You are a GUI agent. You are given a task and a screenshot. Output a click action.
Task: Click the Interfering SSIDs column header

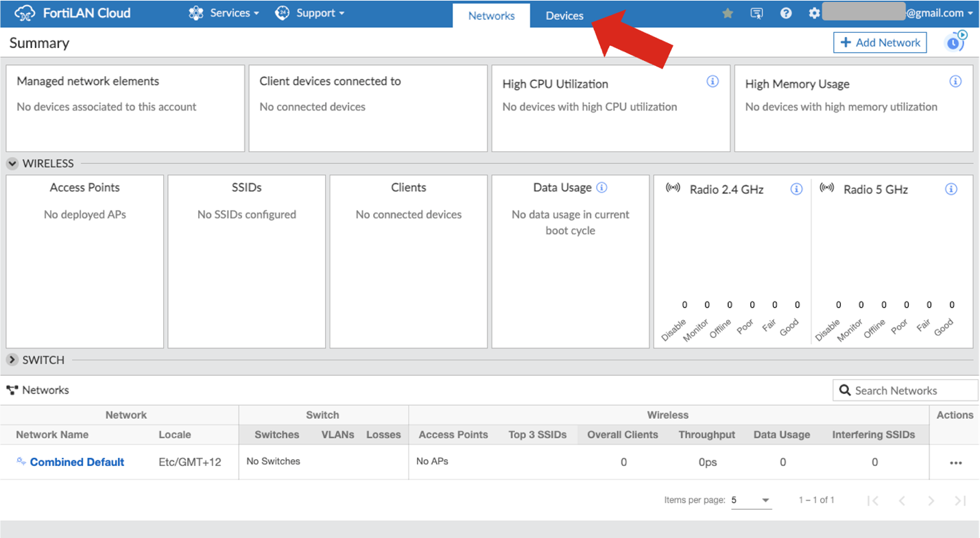click(874, 435)
